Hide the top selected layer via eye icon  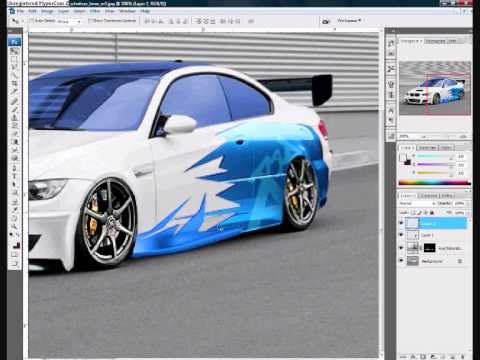(401, 223)
